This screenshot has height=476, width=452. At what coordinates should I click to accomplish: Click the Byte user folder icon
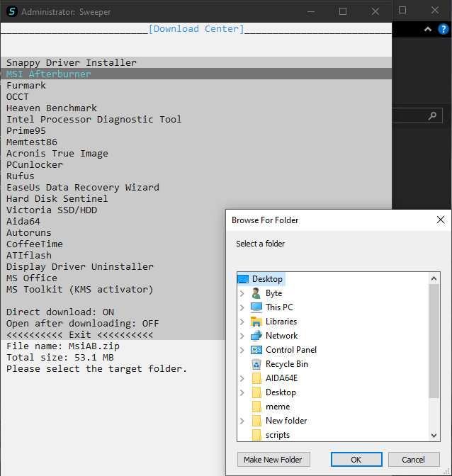coord(256,293)
